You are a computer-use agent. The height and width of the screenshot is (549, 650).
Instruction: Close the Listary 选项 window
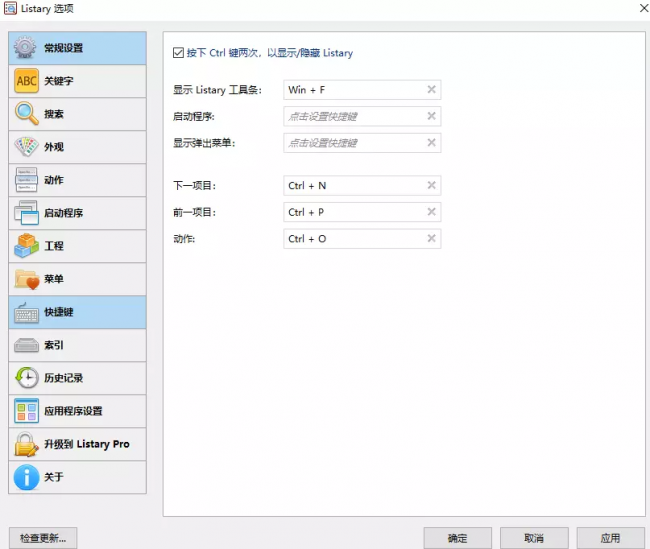point(644,8)
